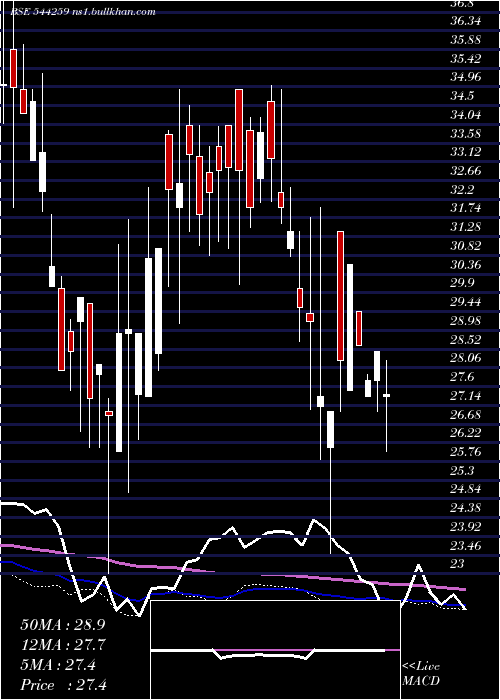
Task: Click the 28.98 price axis label
Action: pyautogui.click(x=466, y=321)
